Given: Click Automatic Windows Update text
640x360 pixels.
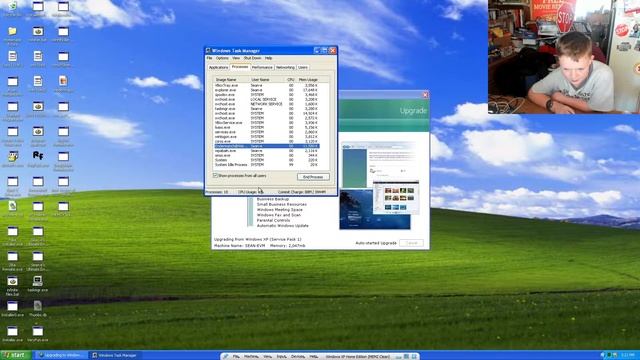Looking at the screenshot, I should point(283,226).
